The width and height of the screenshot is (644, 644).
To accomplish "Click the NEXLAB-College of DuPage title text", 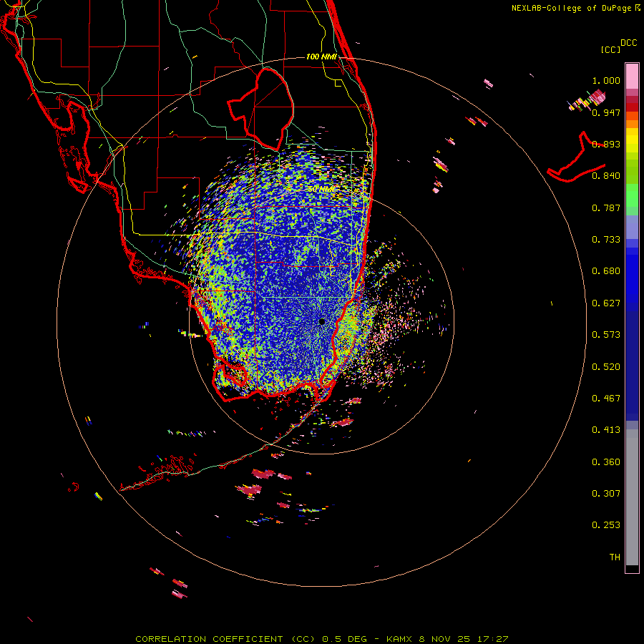I will [x=576, y=8].
